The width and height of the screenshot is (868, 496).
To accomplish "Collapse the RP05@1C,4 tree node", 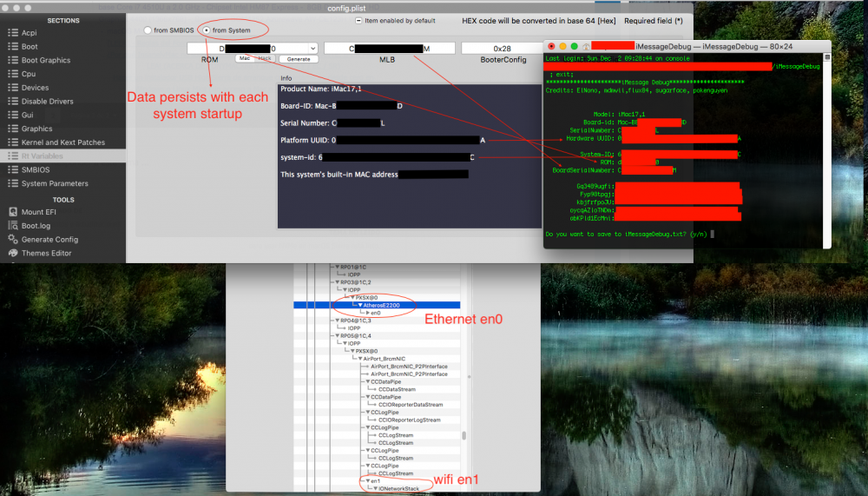I will pyautogui.click(x=337, y=336).
